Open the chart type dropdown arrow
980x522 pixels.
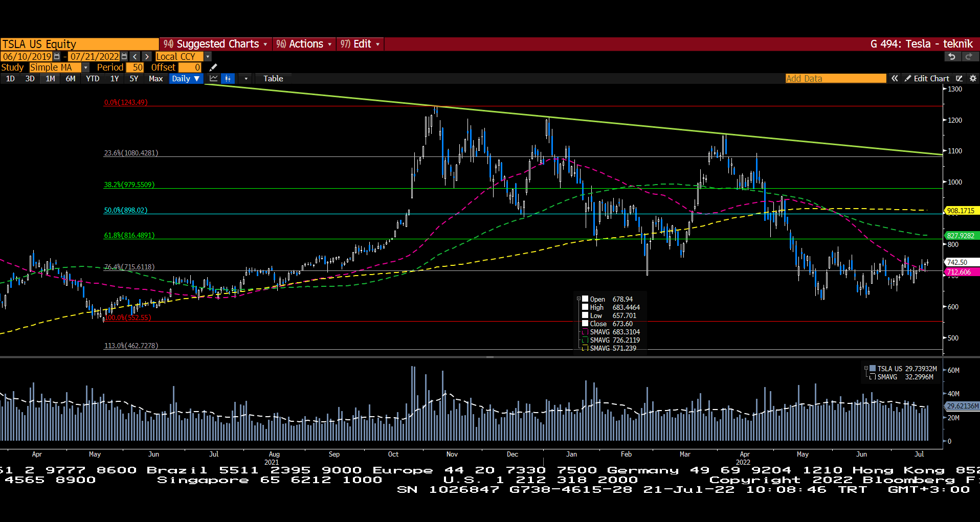click(x=246, y=78)
